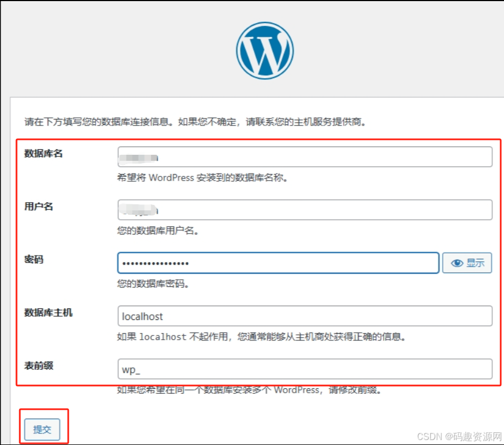504x445 pixels.
Task: Toggle password visibility with 显示 button
Action: [x=467, y=263]
